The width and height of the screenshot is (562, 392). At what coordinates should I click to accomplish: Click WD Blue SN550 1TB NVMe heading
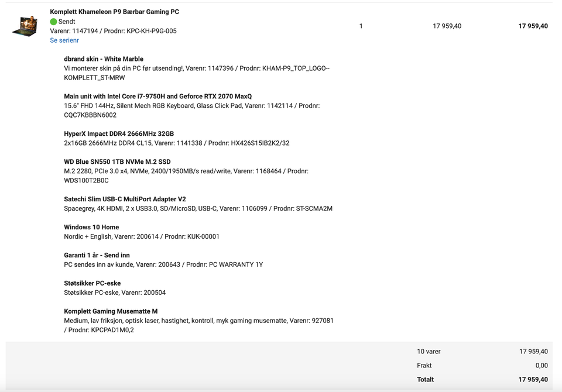point(117,161)
